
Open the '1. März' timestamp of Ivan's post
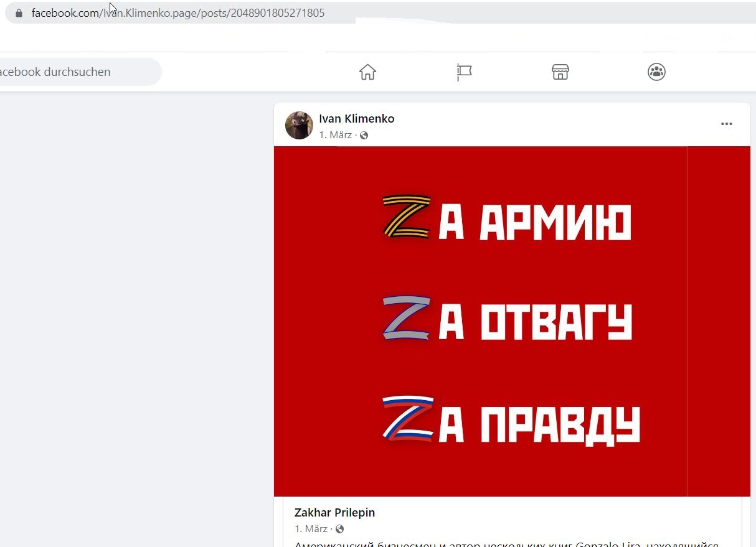pyautogui.click(x=336, y=135)
